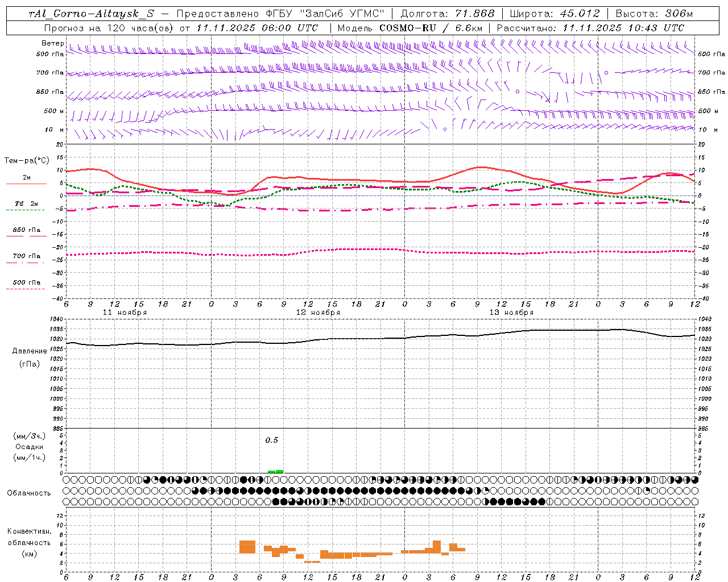The width and height of the screenshot is (728, 582).
Task: Click the 700 гПа temperature legend line sample
Action: (25, 263)
